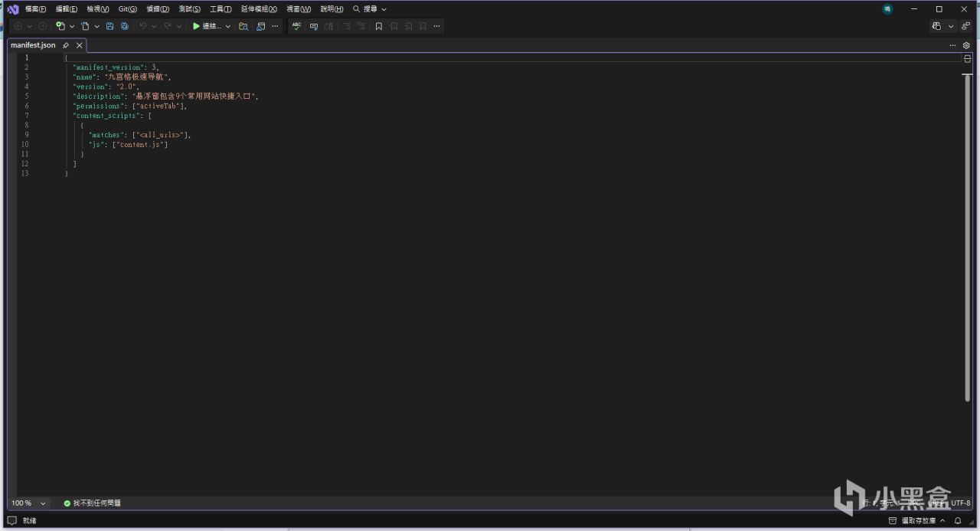Viewport: 980px width, 531px height.
Task: Open the 檔案(F) menu
Action: (35, 9)
